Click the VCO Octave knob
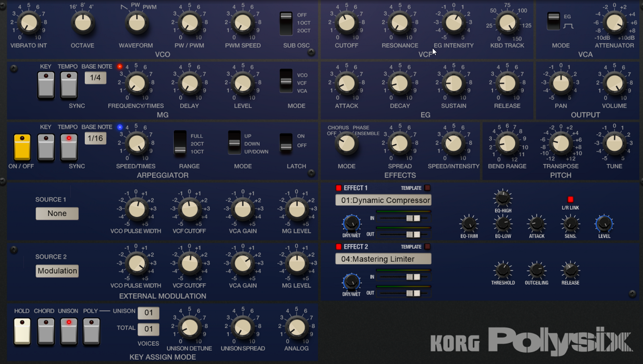 tap(83, 23)
